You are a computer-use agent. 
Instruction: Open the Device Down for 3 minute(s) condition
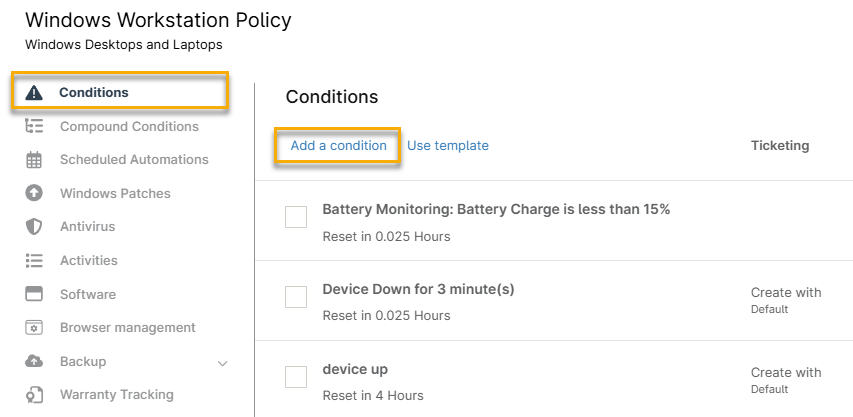tap(418, 290)
